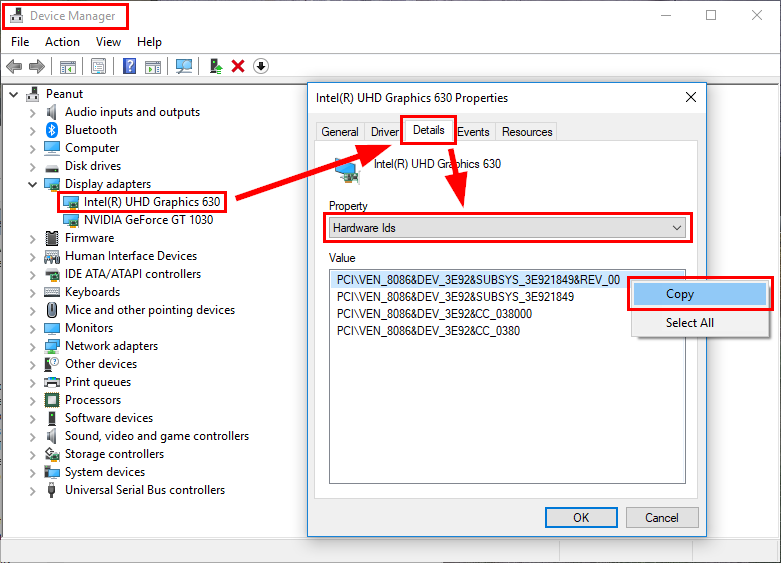Click the Disable device down-arrow icon
The height and width of the screenshot is (563, 781).
pos(261,66)
